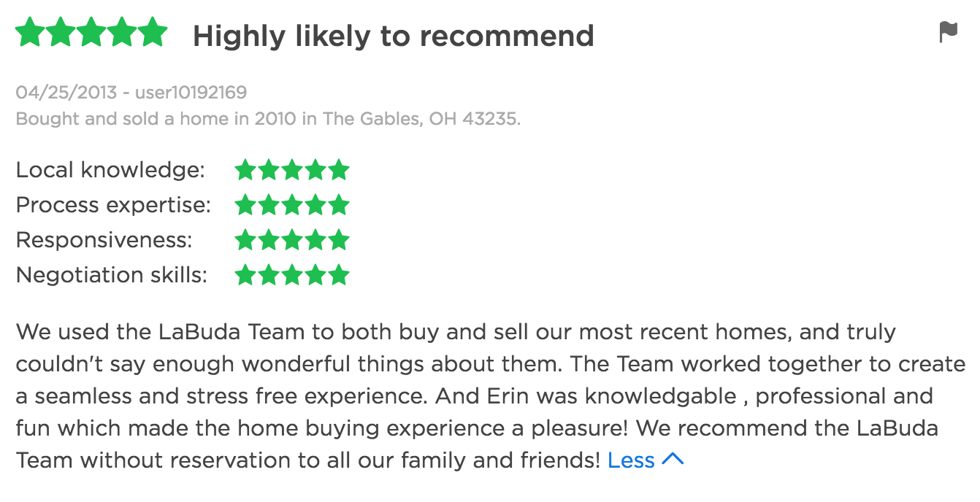Click the third large overall rating star
Viewport: 980px width, 502px height.
pyautogui.click(x=91, y=33)
